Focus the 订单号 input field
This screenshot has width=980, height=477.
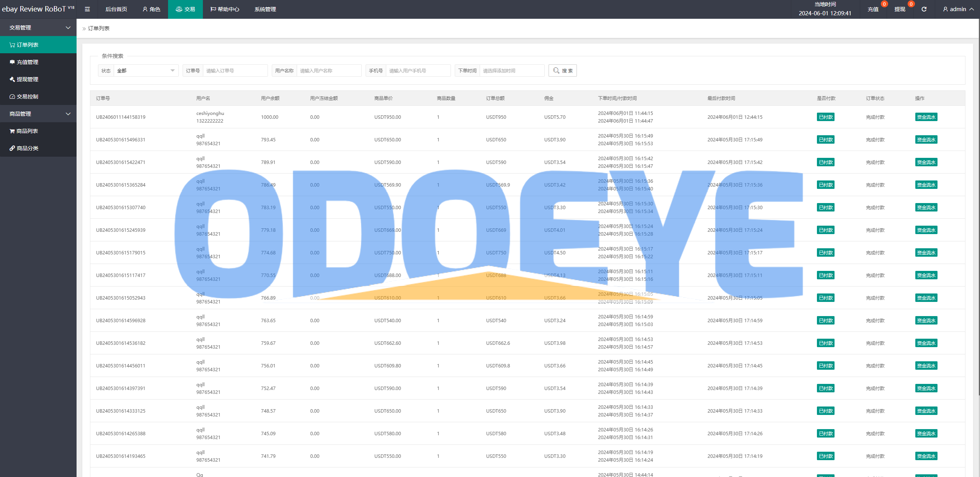[x=235, y=70]
